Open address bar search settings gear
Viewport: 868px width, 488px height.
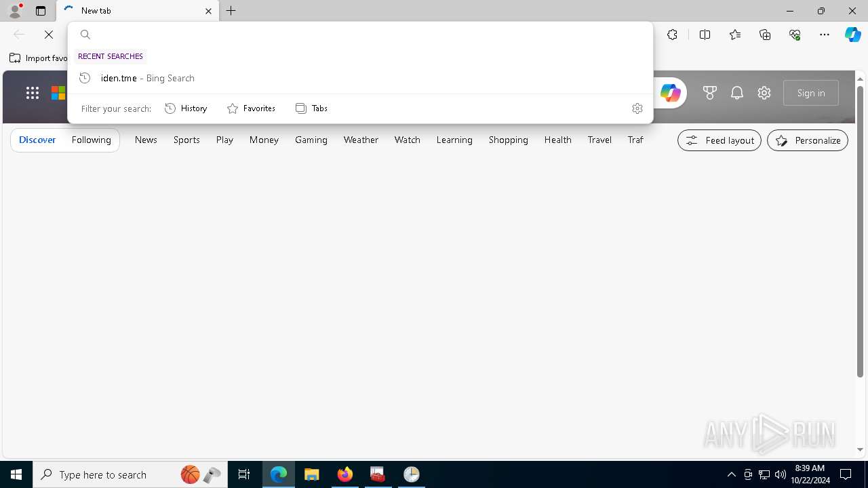click(637, 108)
